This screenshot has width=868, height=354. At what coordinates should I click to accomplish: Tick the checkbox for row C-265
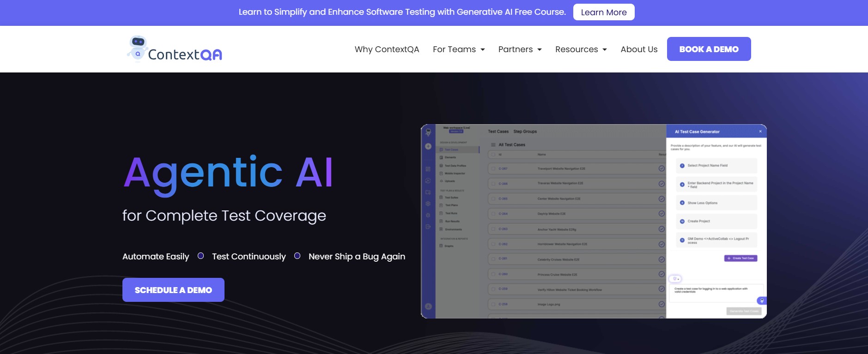[x=493, y=199]
